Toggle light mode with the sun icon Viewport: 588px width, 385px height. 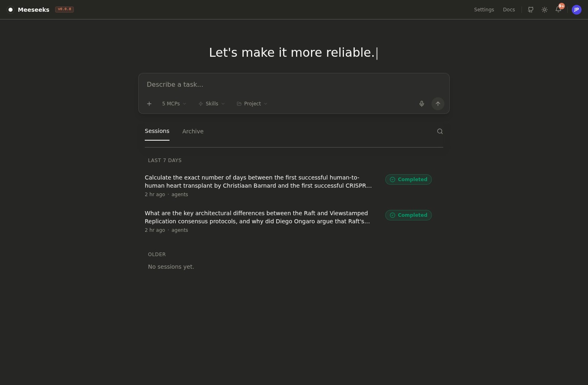(544, 10)
